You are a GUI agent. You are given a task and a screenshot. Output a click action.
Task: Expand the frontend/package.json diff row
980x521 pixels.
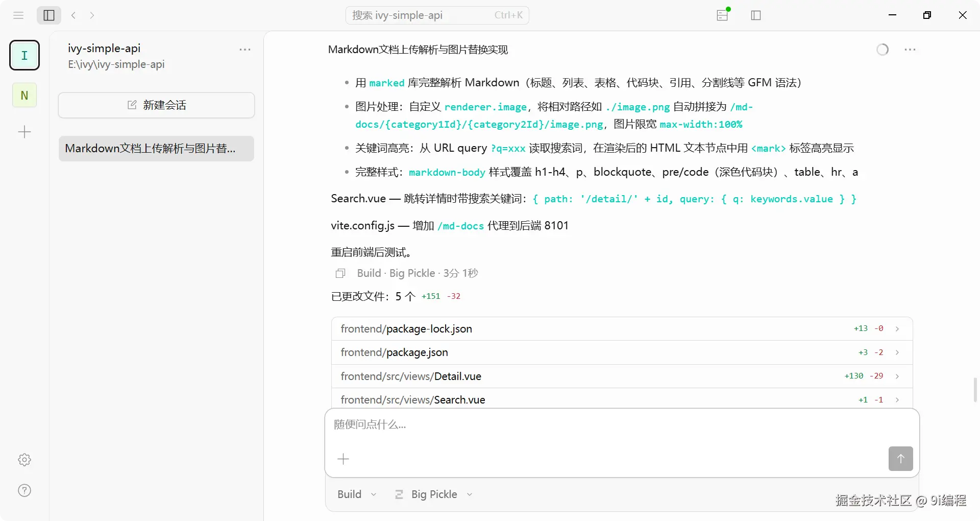[x=622, y=352]
